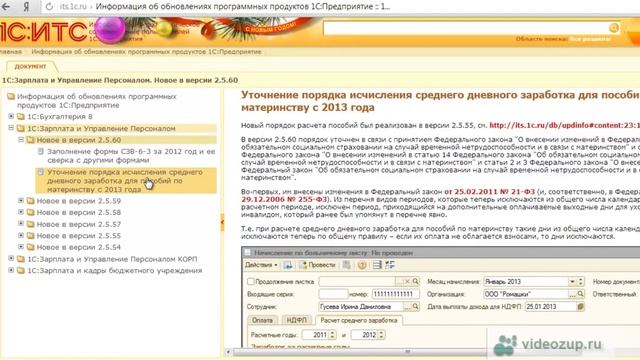
Task: Open the 'Действия' dropdown in document form
Action: click(261, 265)
